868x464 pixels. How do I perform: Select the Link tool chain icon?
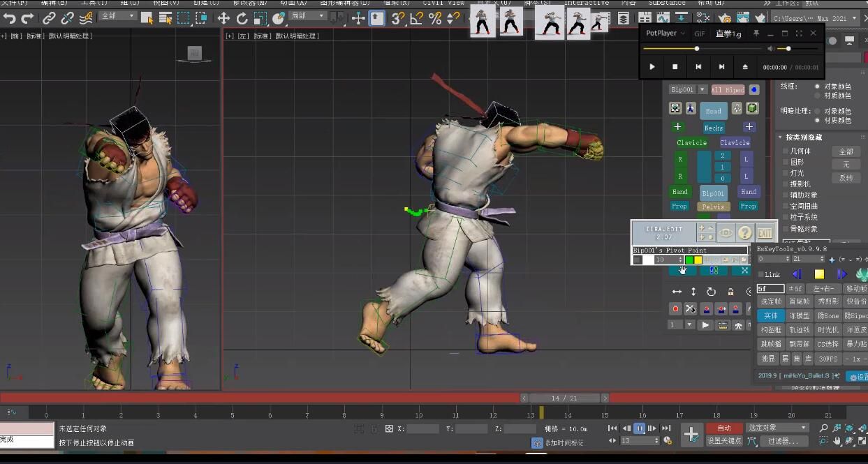[x=49, y=18]
